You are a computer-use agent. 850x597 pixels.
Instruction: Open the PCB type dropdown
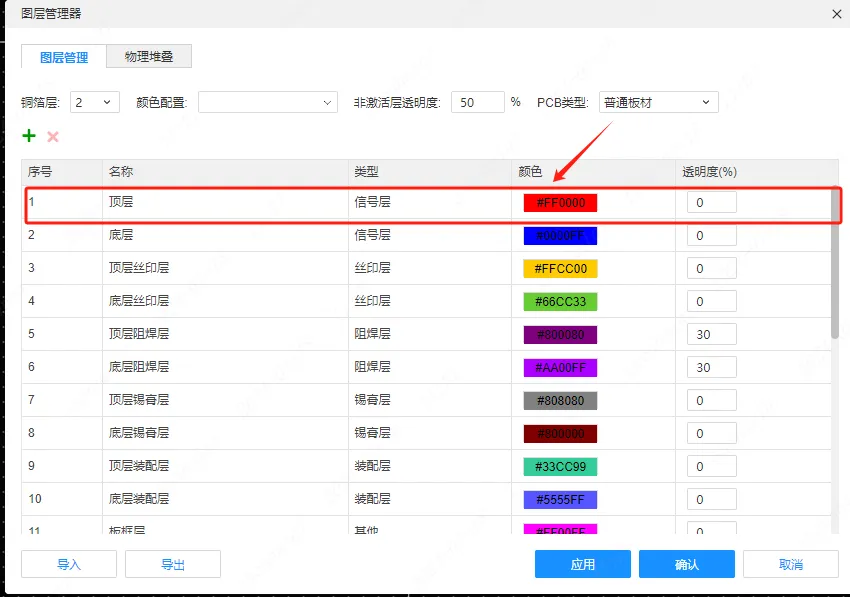(658, 102)
